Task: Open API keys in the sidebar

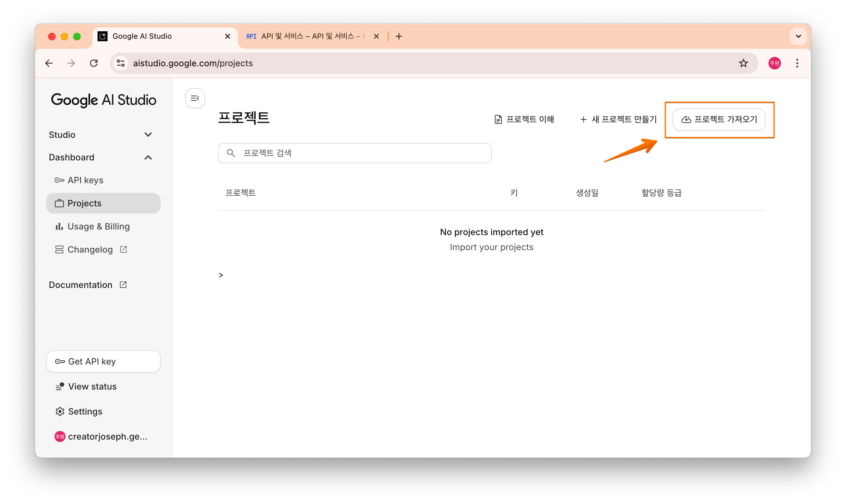Action: coord(85,180)
